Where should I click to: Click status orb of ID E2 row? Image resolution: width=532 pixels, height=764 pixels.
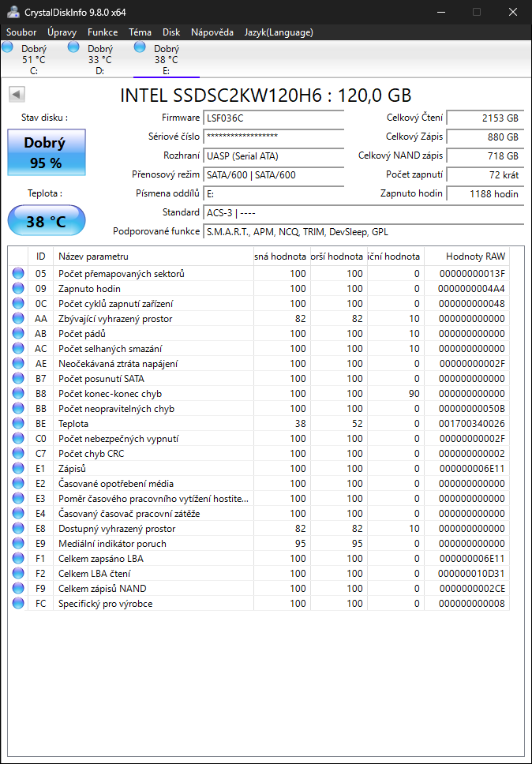(x=18, y=484)
